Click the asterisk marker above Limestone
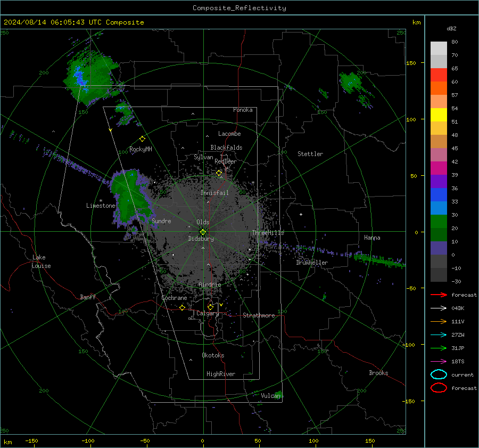 [x=101, y=201]
